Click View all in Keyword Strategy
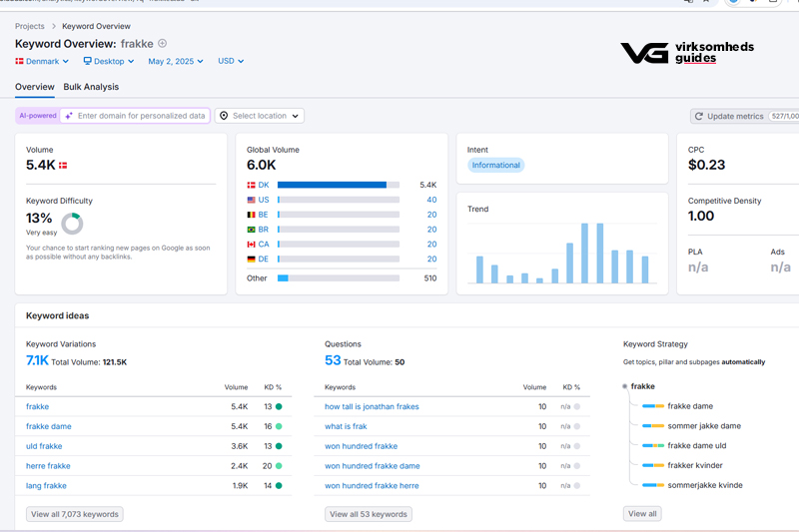 [x=642, y=514]
